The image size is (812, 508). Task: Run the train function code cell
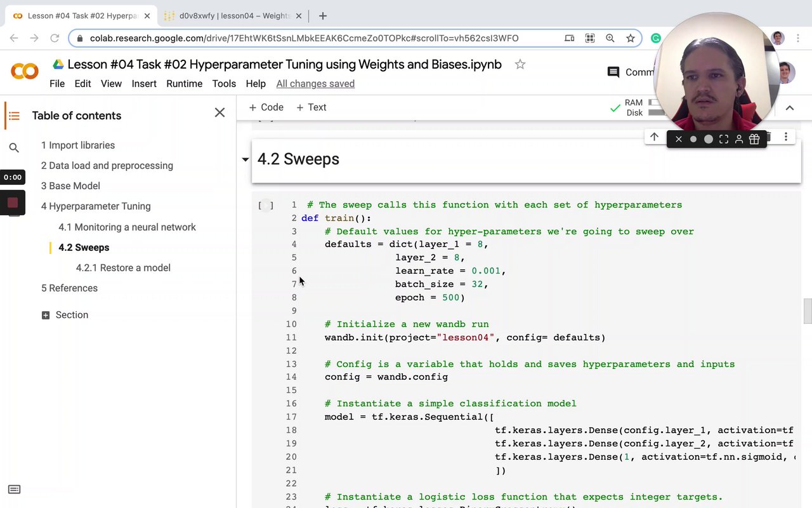click(x=266, y=205)
